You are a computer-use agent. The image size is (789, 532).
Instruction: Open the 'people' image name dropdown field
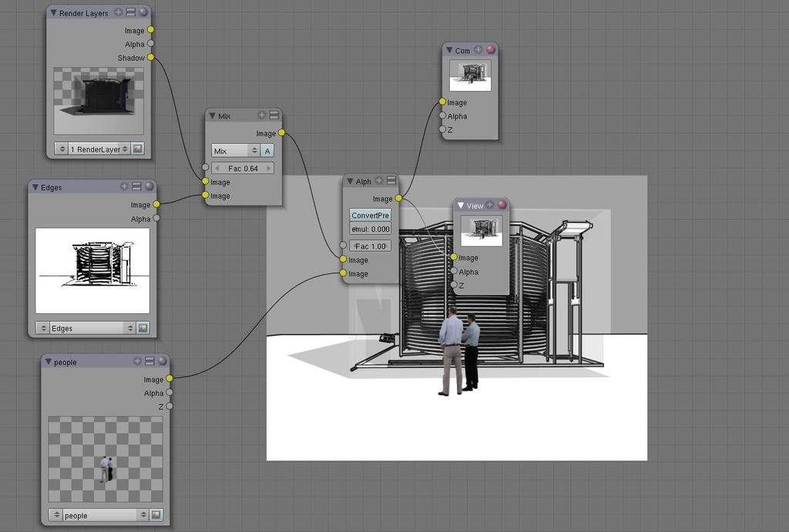pos(106,515)
